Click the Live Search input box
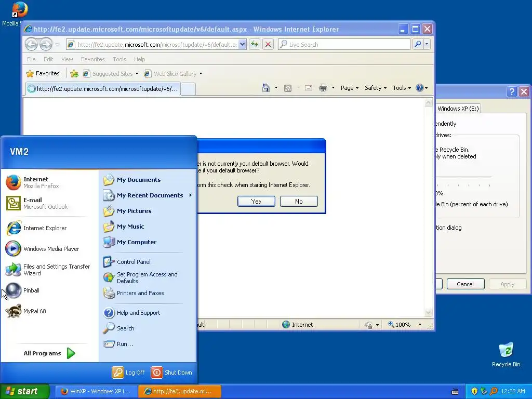Viewport: 532px width, 399px height. tap(344, 45)
